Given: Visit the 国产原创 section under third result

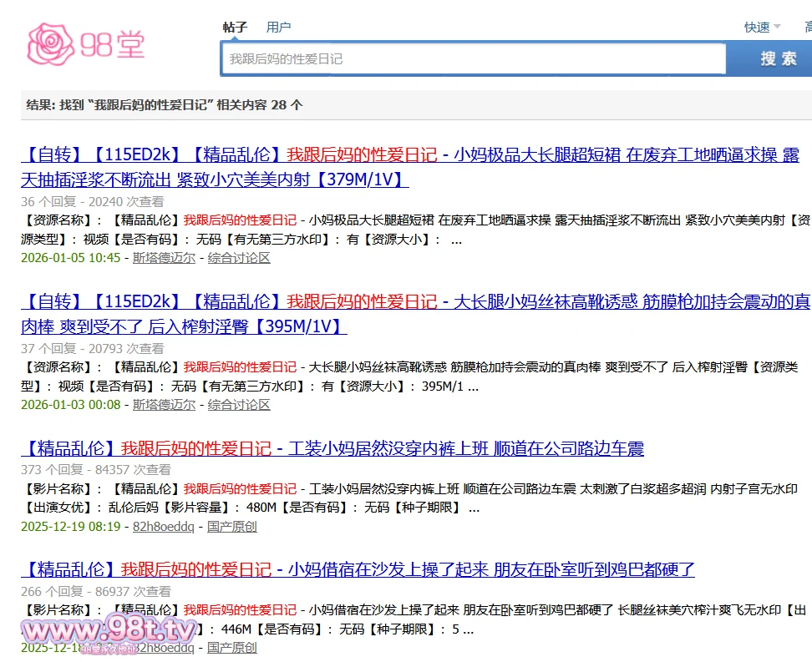Looking at the screenshot, I should [x=231, y=525].
